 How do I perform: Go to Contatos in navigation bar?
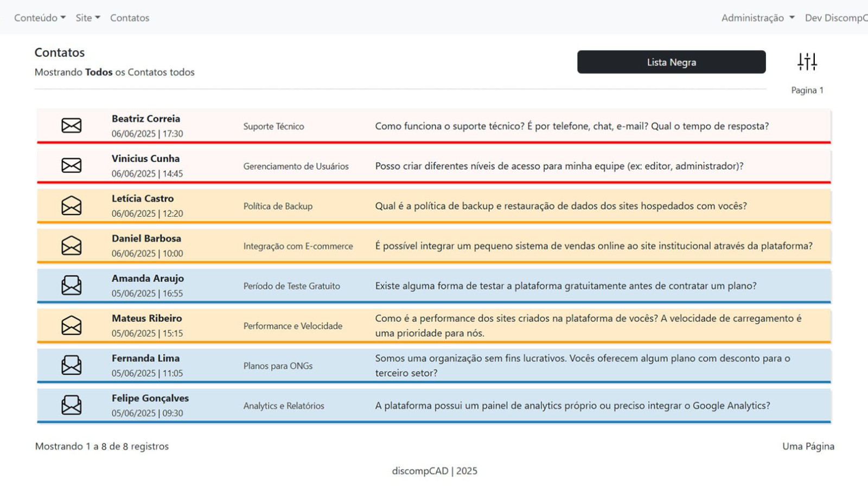click(x=130, y=18)
